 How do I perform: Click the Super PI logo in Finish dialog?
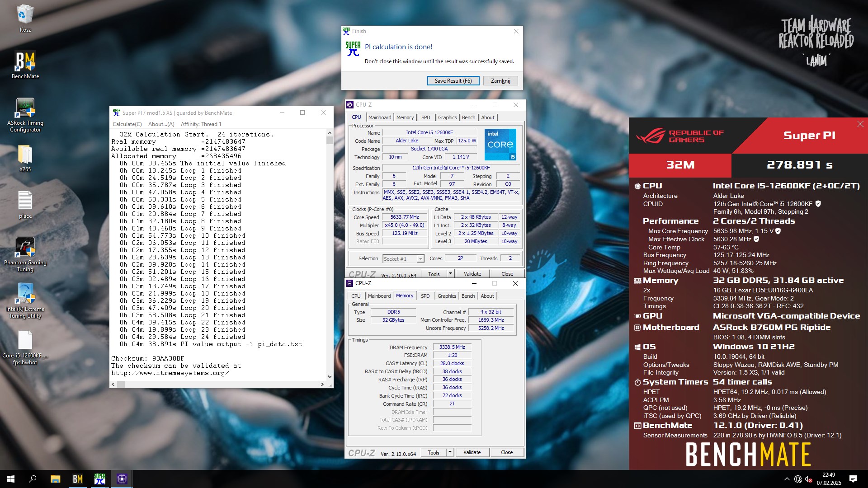(x=353, y=49)
